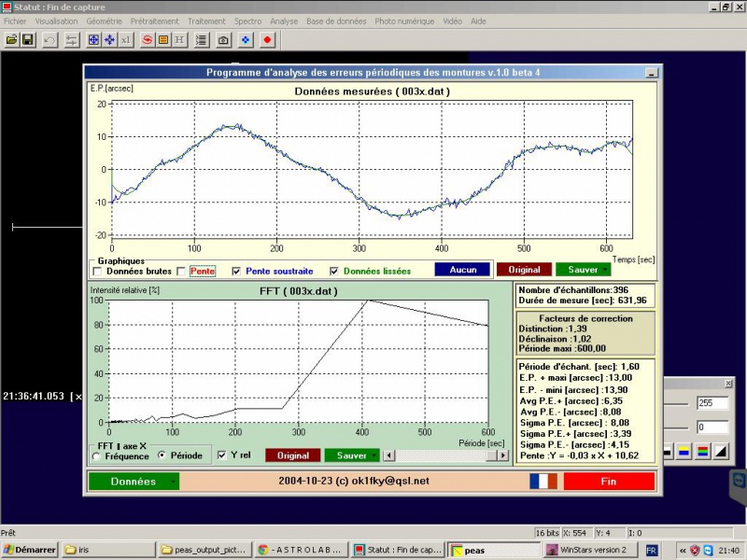Enable the Pente checkbox
Image resolution: width=747 pixels, height=560 pixels.
(x=181, y=272)
